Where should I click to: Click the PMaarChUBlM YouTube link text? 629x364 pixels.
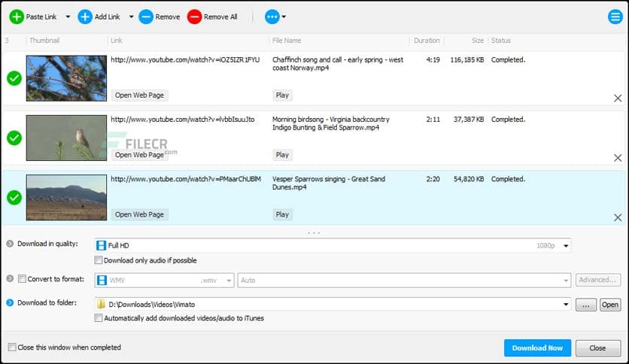pos(186,179)
